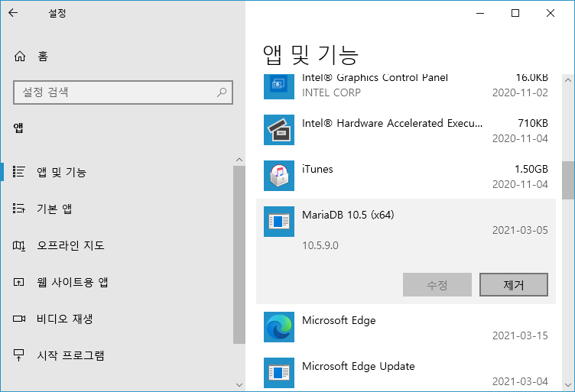Click the app list scrollbar up arrow
The image size is (575, 392).
[568, 80]
